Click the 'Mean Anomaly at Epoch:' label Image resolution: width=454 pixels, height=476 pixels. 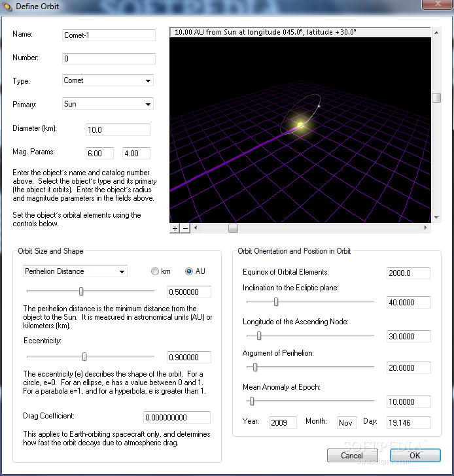coord(281,387)
